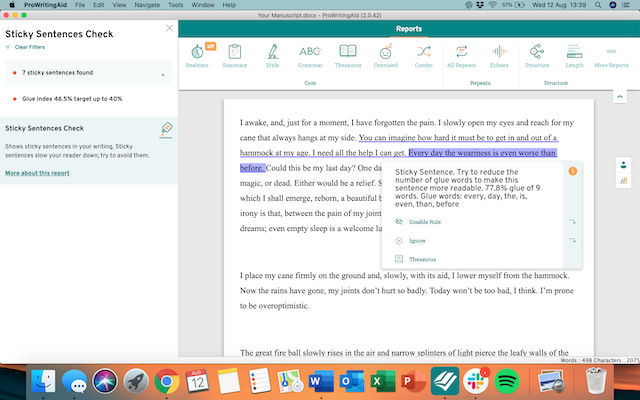Choose Ignore in the popup
The height and width of the screenshot is (400, 640).
tap(417, 241)
